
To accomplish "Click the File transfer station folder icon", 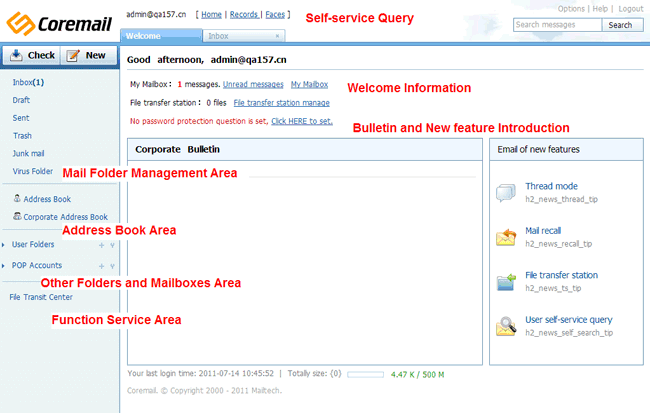I will [x=506, y=282].
